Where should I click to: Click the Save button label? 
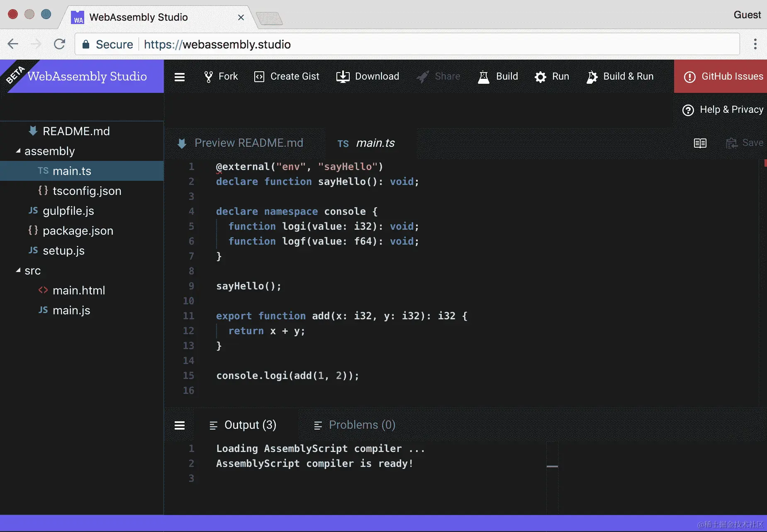752,143
